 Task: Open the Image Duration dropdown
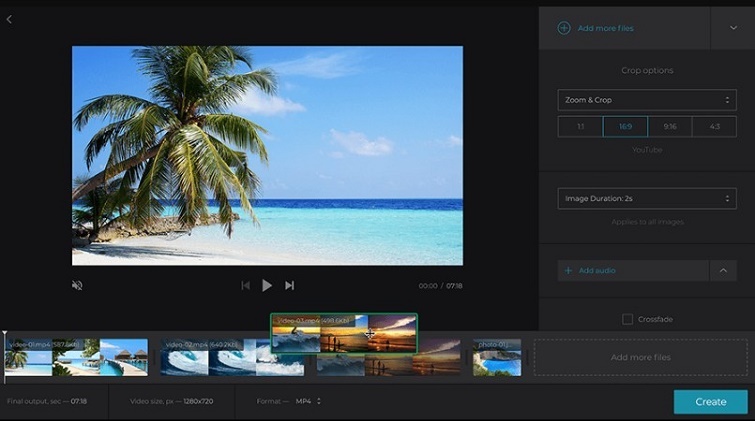tap(647, 199)
